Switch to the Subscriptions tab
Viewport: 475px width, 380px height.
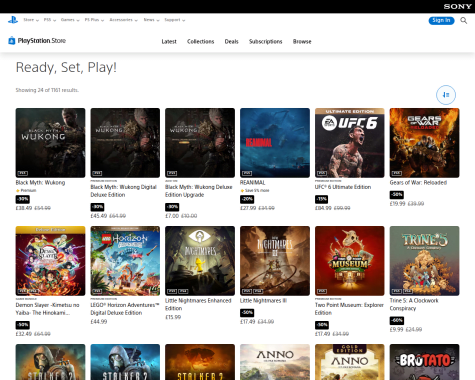click(x=265, y=42)
